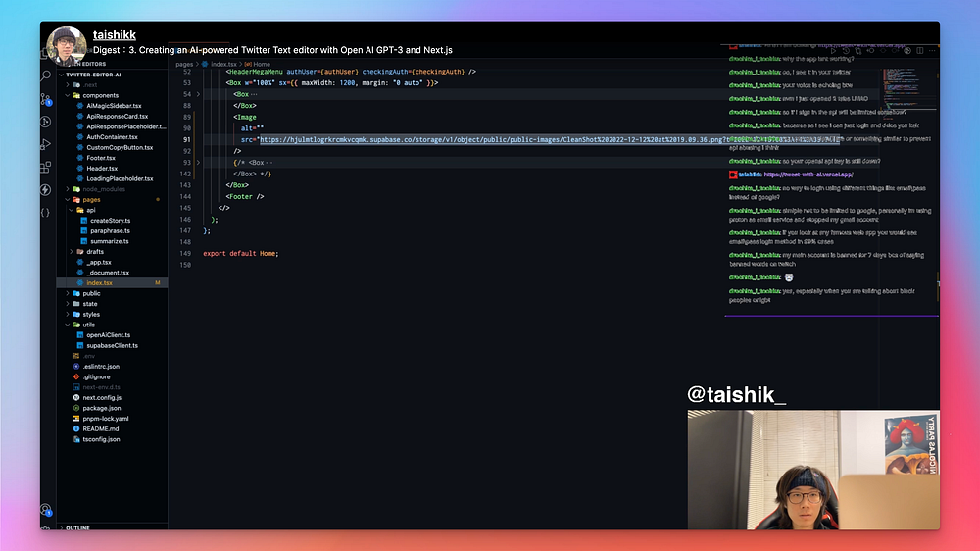
Task: Click the streamer avatar picture
Action: click(x=67, y=46)
